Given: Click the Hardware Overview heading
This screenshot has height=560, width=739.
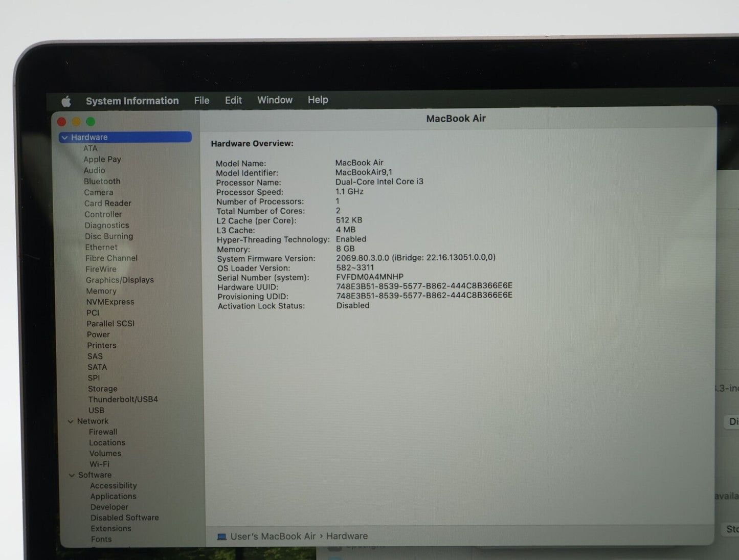Looking at the screenshot, I should (252, 144).
